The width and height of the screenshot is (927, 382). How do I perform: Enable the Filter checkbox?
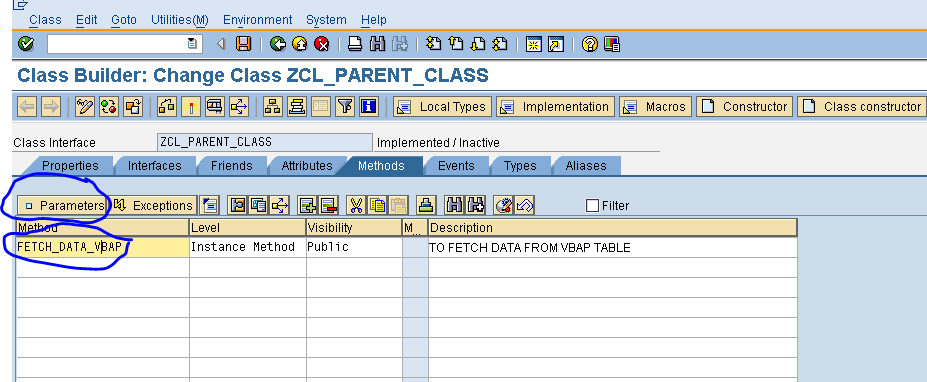592,205
